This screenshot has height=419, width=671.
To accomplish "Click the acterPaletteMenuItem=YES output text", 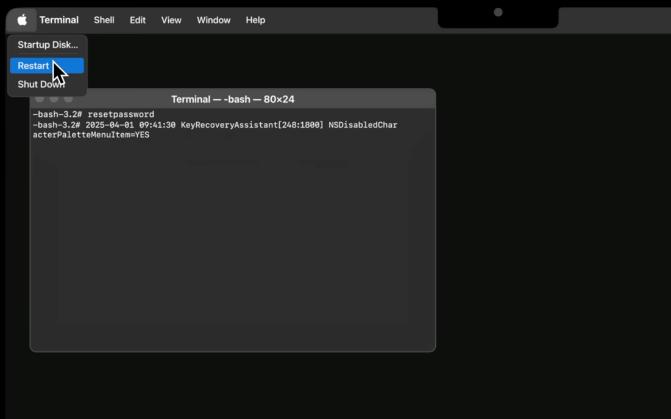I will [x=91, y=135].
